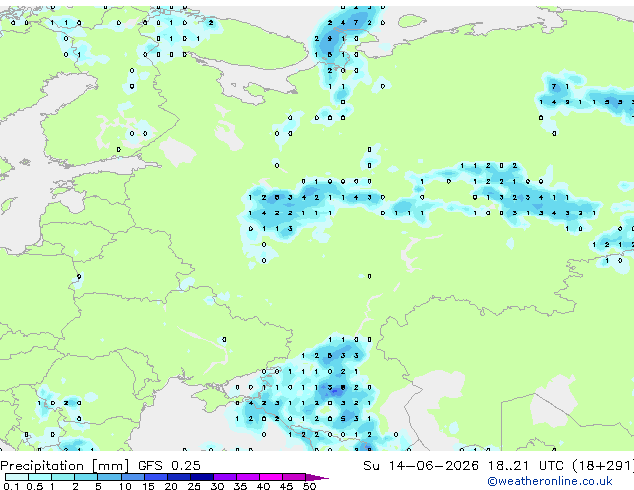Click the 20–25 mm dark blue legend swatch

[179, 477]
